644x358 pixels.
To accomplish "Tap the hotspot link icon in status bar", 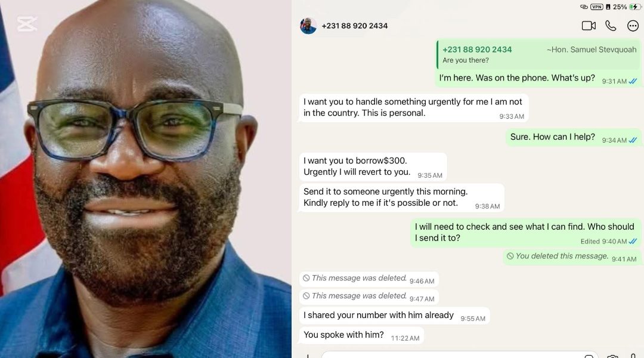I will [x=584, y=7].
